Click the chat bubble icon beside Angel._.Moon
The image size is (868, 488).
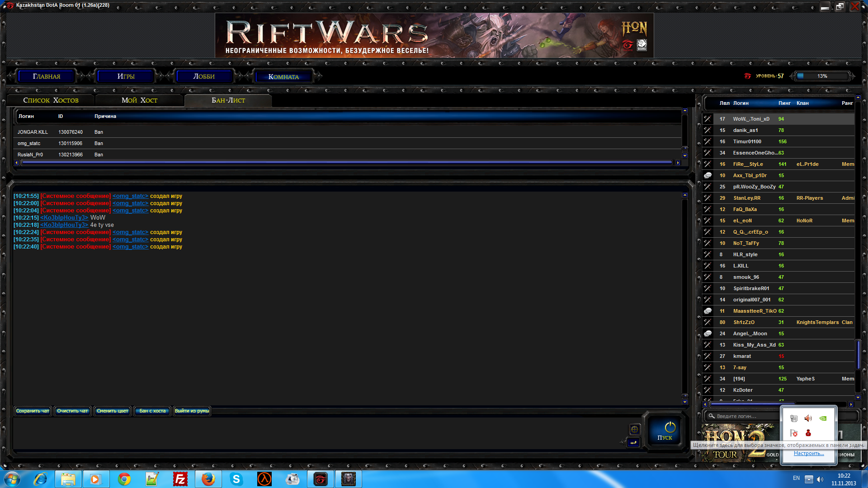click(x=708, y=333)
